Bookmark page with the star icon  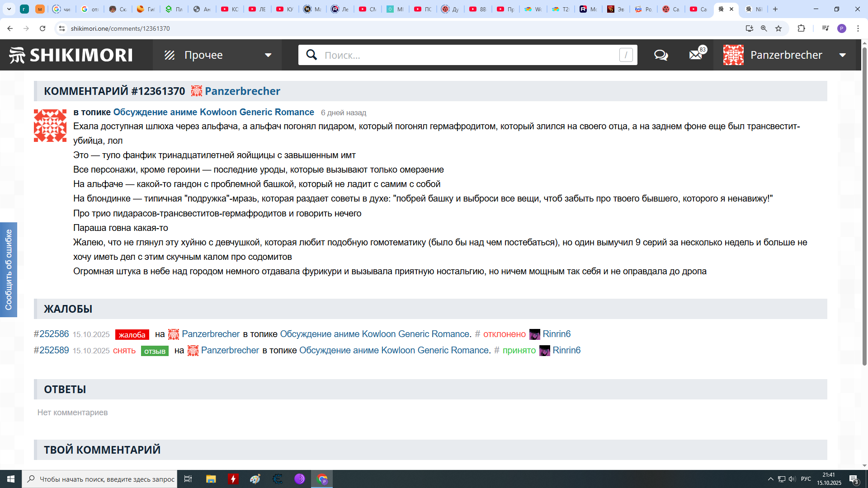(x=778, y=28)
